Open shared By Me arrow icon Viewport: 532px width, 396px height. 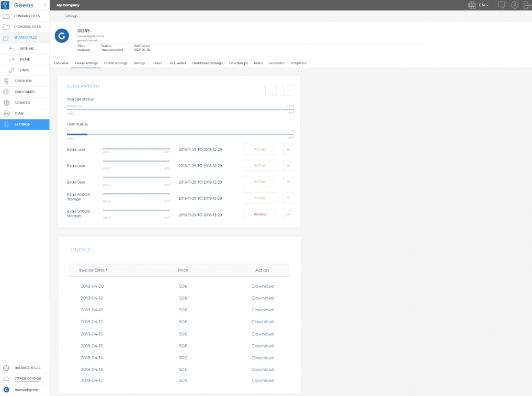tap(12, 60)
